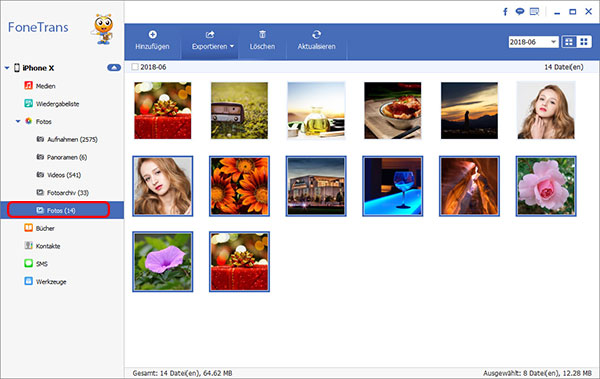
Task: Open the Facebook link icon
Action: pos(505,12)
